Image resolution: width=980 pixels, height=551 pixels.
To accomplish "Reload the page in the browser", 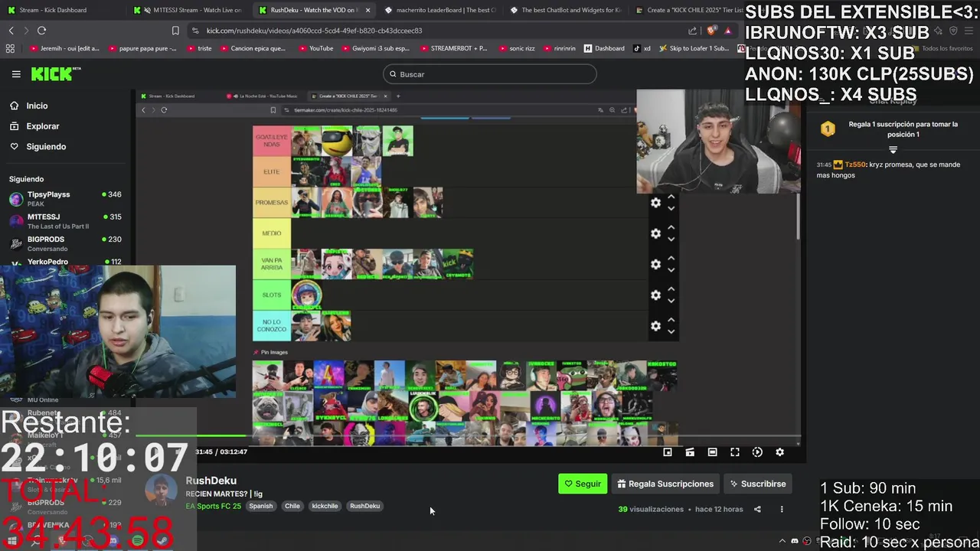I will pyautogui.click(x=41, y=31).
